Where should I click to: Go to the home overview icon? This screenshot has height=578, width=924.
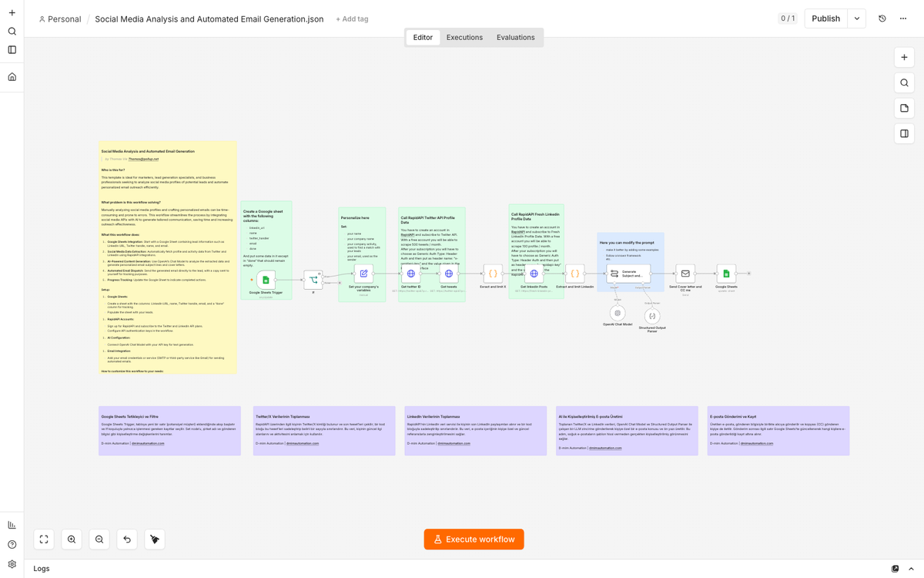pyautogui.click(x=12, y=77)
